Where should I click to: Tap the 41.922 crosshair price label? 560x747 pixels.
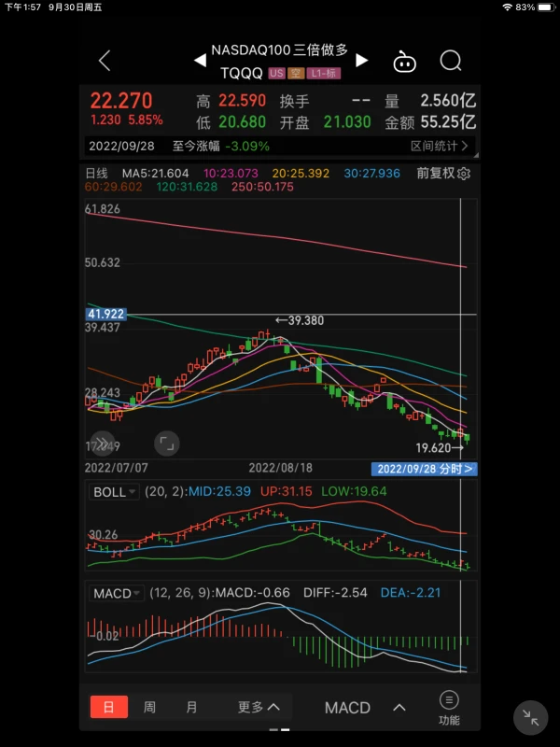105,314
